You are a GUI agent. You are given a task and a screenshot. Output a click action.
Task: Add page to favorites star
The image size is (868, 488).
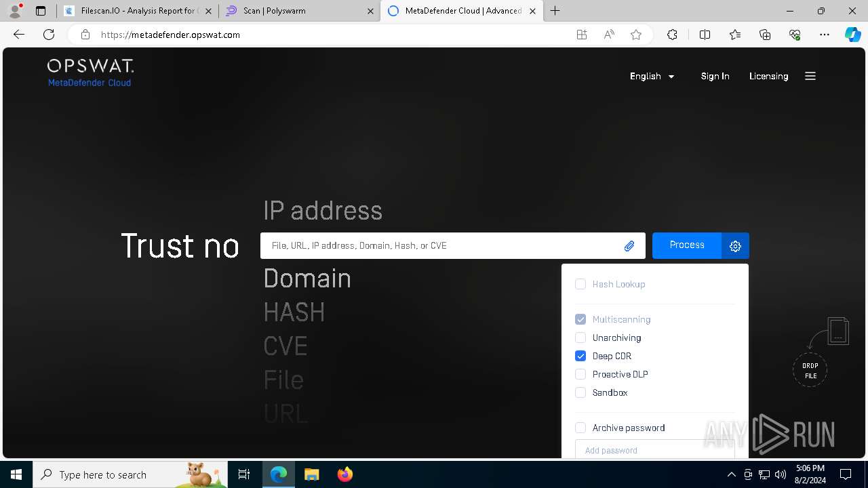[636, 35]
